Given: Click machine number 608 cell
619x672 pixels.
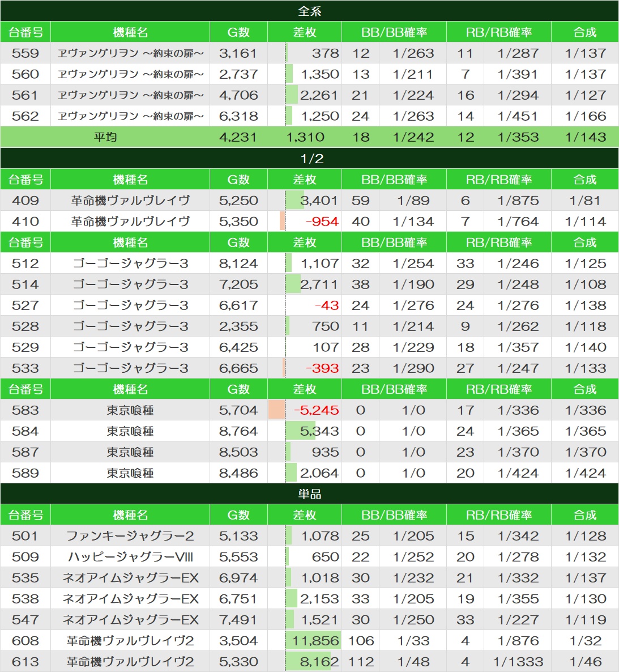Looking at the screenshot, I should pos(25,641).
